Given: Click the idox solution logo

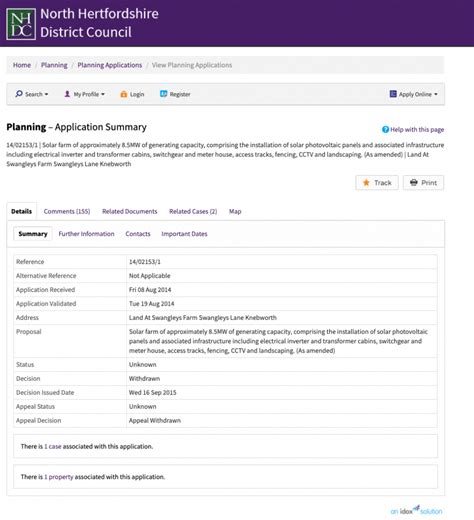Looking at the screenshot, I should (x=416, y=510).
